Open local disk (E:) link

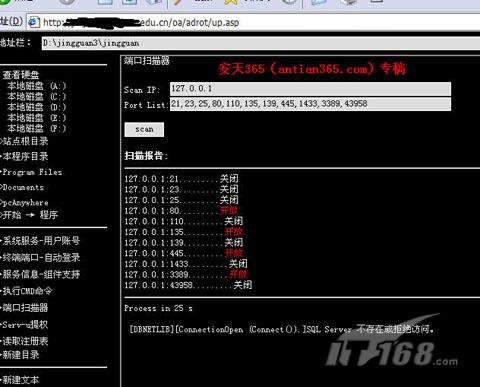point(37,118)
